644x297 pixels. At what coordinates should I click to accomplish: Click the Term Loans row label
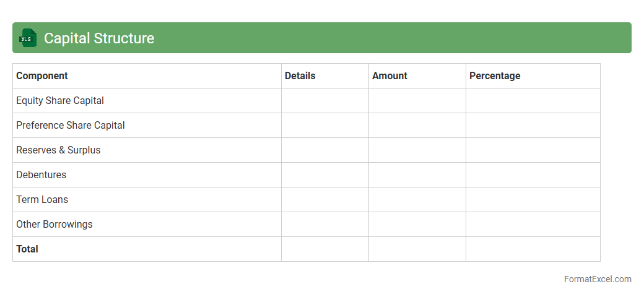pos(42,200)
